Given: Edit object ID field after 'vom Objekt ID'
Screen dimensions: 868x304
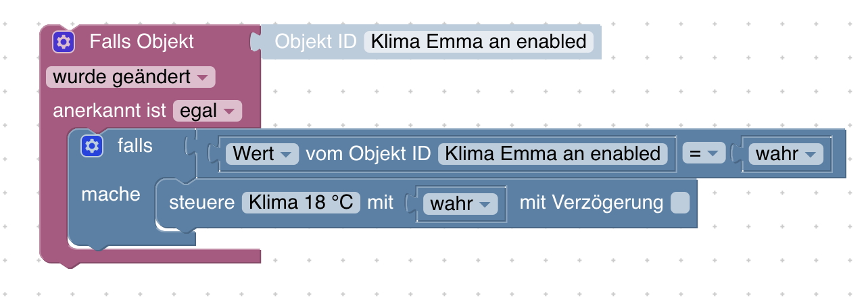Looking at the screenshot, I should (552, 154).
